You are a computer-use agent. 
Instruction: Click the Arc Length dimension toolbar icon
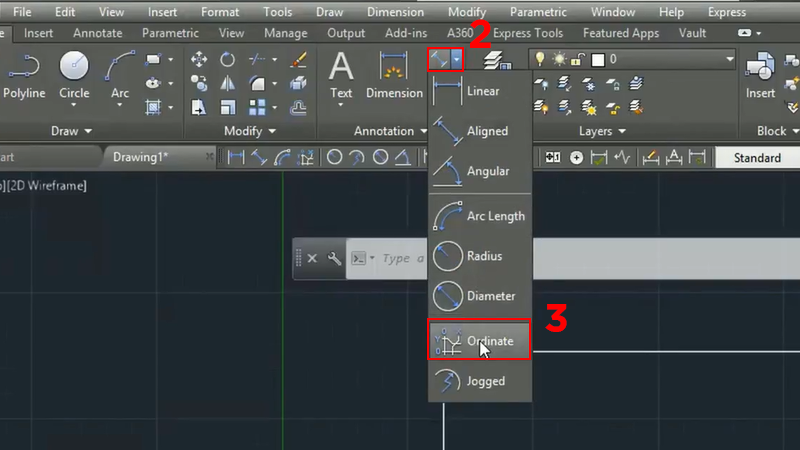[282, 158]
